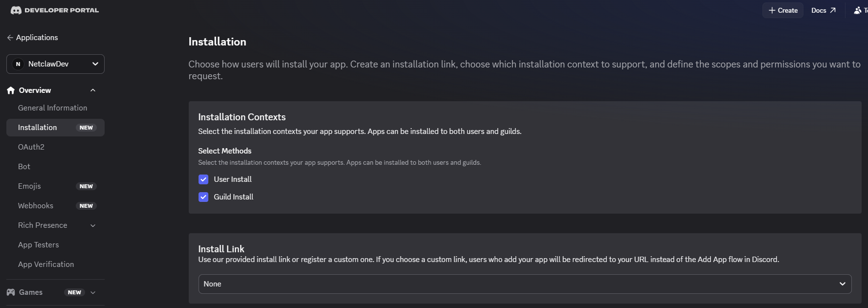
Task: Click the Create button
Action: point(783,10)
